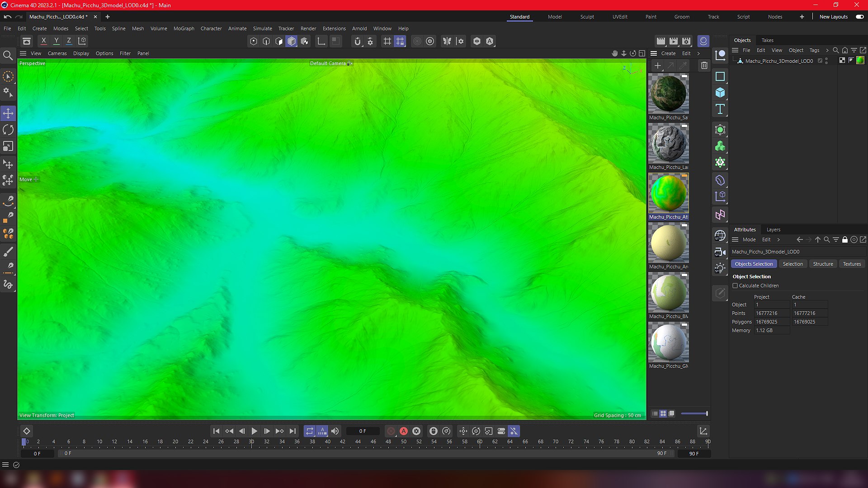Play the animation forward
The height and width of the screenshot is (488, 868).
[254, 431]
